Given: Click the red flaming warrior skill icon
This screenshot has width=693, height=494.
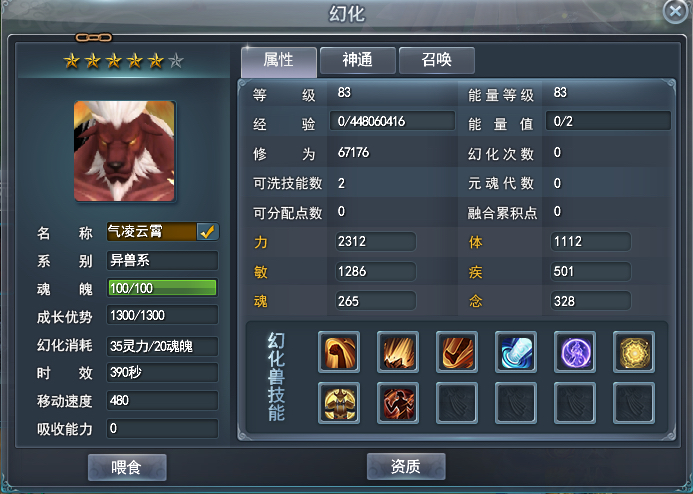Looking at the screenshot, I should pos(398,403).
